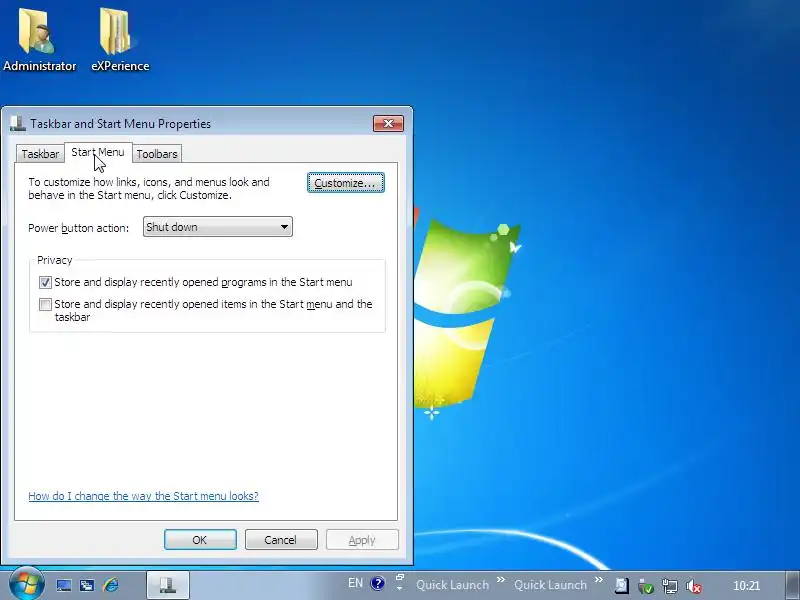Screen dimensions: 800x600
Task: Expand the first Quick Launch chevron
Action: pyautogui.click(x=501, y=580)
